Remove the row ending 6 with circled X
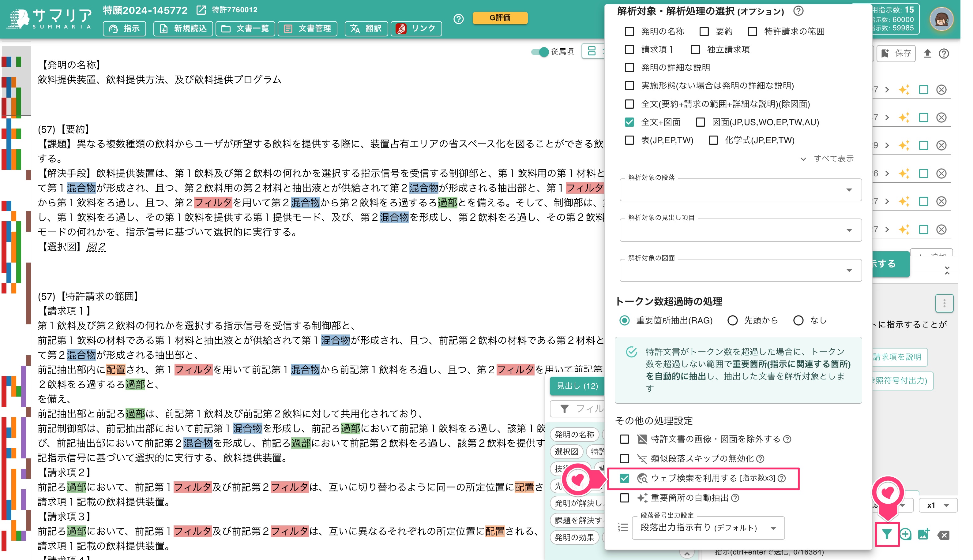This screenshot has height=560, width=973. [x=941, y=174]
